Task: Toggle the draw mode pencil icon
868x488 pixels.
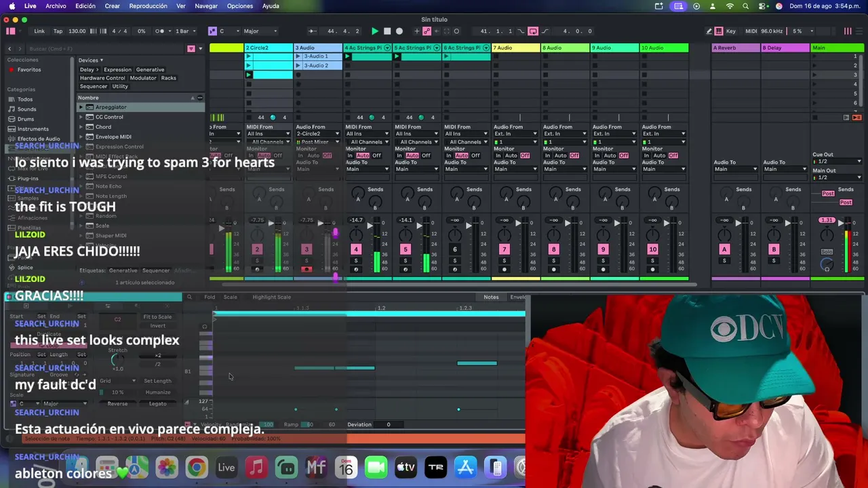Action: (x=709, y=31)
